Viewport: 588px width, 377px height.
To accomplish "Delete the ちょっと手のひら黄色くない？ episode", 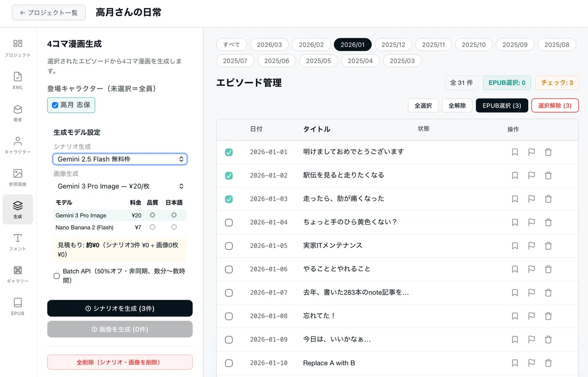I will 548,222.
